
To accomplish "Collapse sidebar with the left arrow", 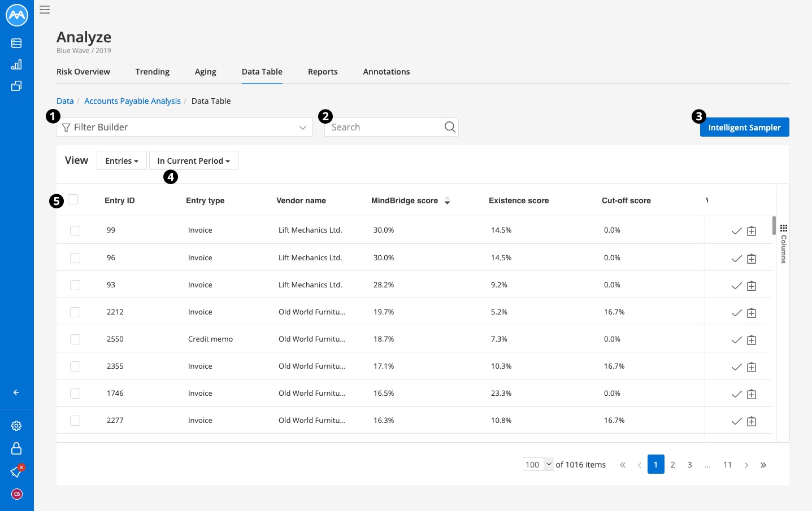I will [x=16, y=392].
